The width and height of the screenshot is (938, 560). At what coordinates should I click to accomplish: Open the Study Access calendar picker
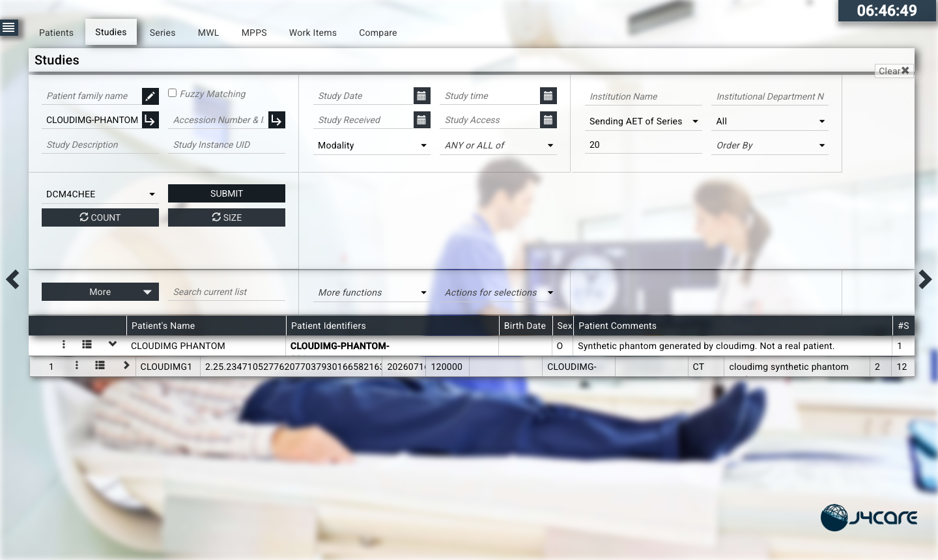[x=548, y=120]
